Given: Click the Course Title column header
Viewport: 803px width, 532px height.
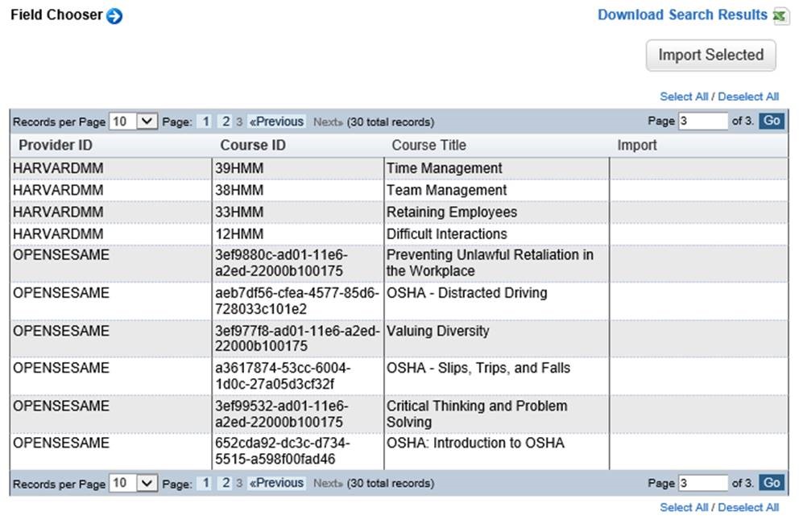Looking at the screenshot, I should tap(429, 146).
